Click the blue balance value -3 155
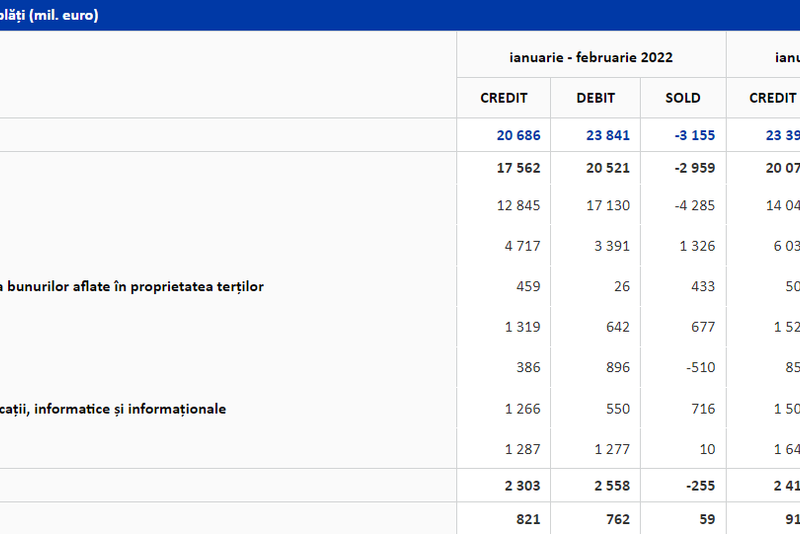The height and width of the screenshot is (534, 800). coord(692,135)
